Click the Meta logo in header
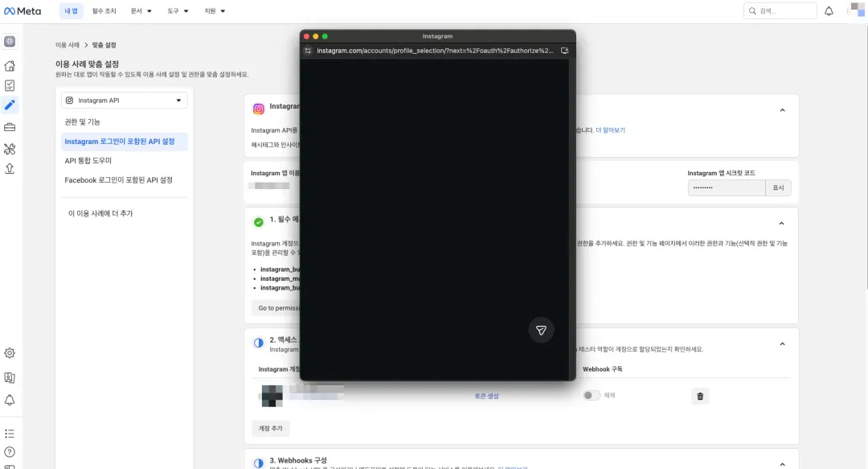The width and height of the screenshot is (868, 469). point(23,11)
